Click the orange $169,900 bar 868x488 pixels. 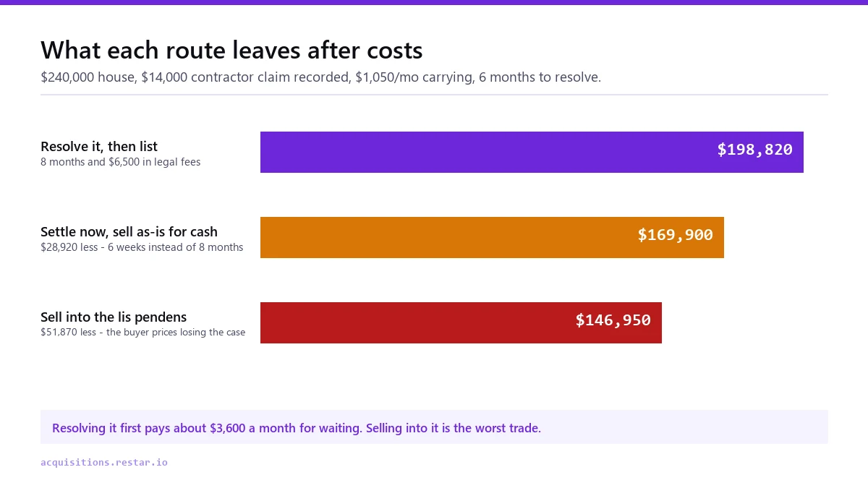tap(492, 237)
